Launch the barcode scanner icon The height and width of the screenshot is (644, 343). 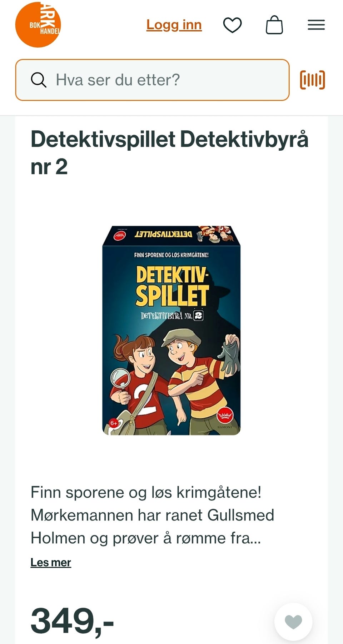313,80
